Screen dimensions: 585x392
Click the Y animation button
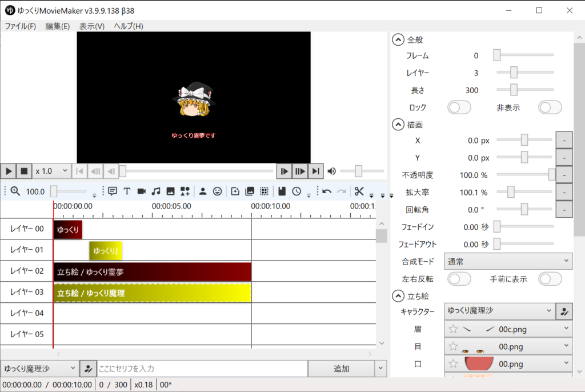564,157
